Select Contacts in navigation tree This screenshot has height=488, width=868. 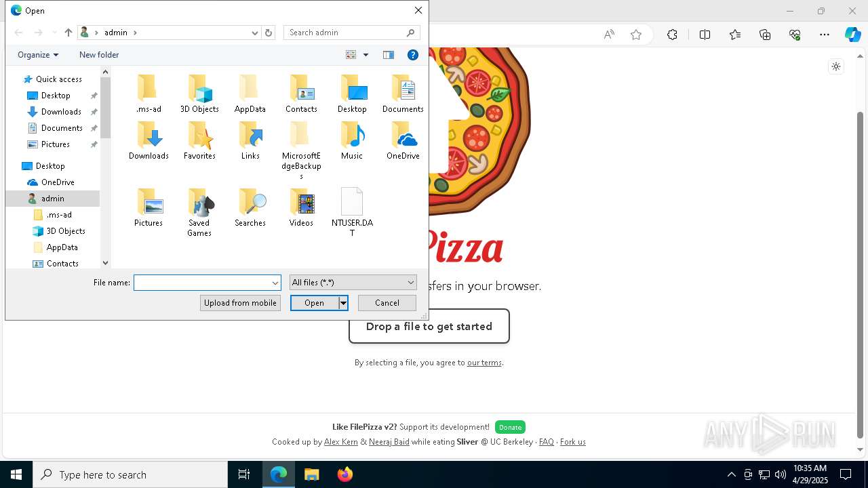62,264
